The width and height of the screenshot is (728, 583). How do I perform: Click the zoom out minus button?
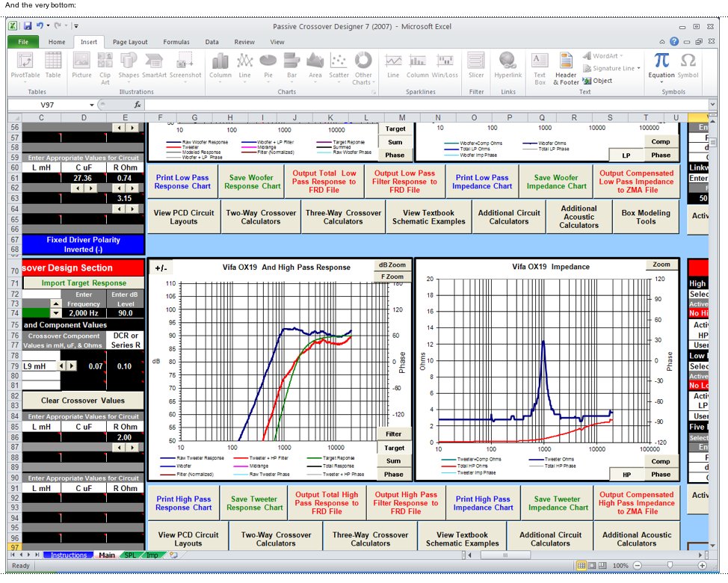click(638, 565)
